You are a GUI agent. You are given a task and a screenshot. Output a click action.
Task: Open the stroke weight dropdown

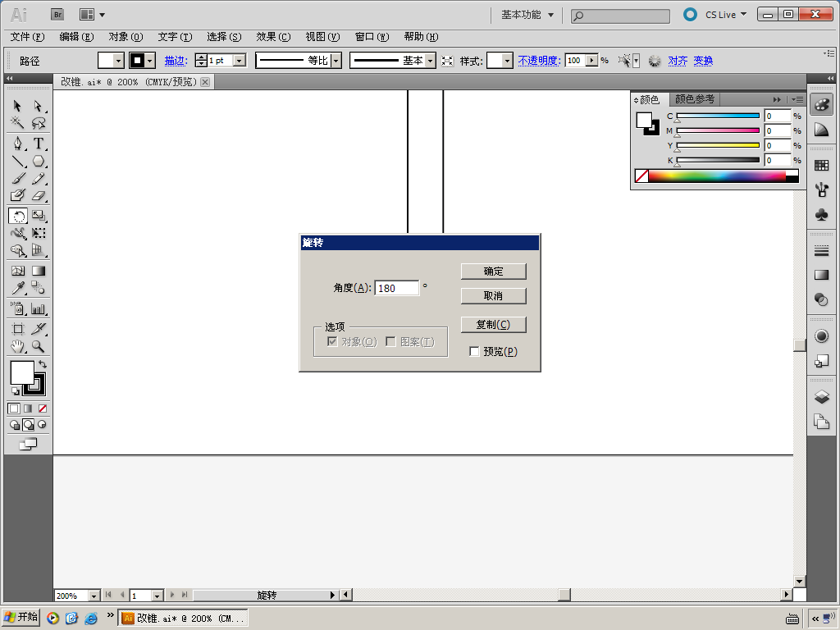(240, 61)
